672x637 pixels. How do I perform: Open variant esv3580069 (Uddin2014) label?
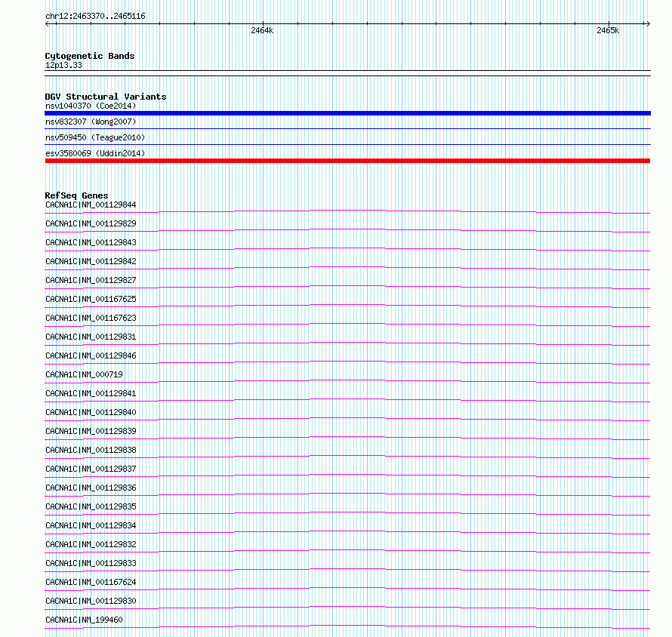95,153
